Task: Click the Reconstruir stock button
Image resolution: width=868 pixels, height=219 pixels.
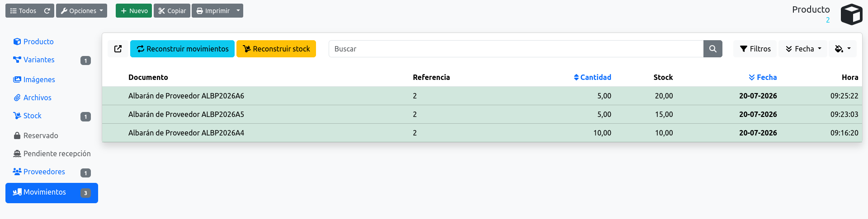Action: tap(276, 49)
